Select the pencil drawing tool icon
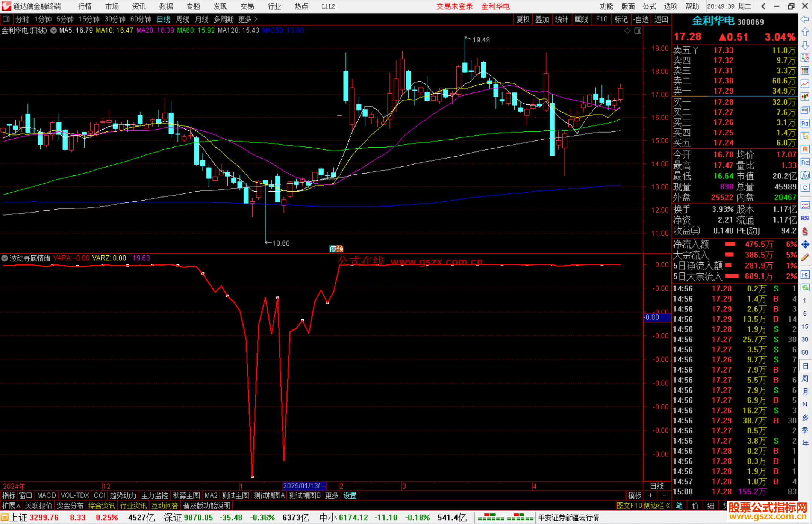The height and width of the screenshot is (524, 812). coord(805,258)
